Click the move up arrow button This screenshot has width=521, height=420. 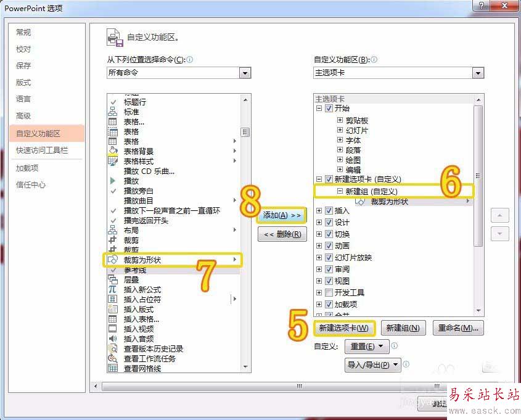click(500, 216)
